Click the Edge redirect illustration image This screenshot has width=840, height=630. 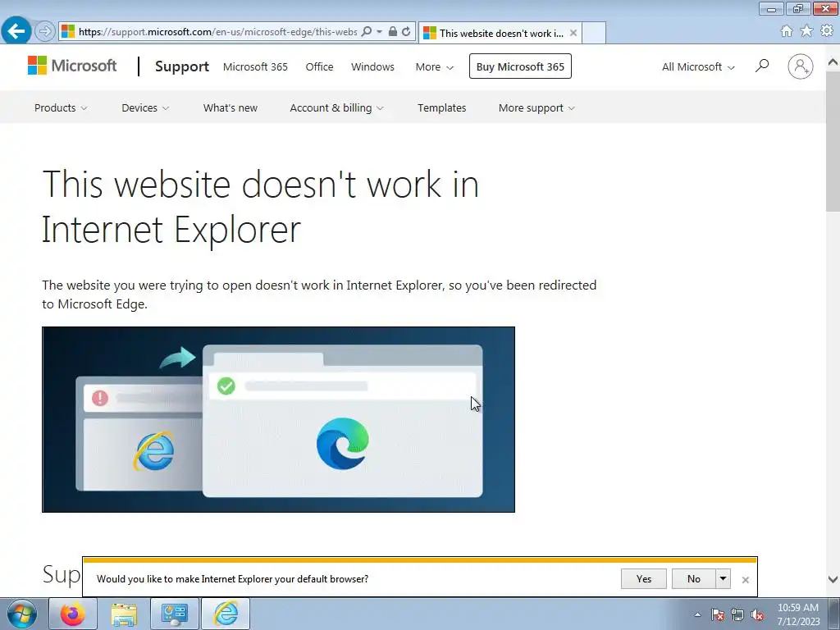point(279,419)
